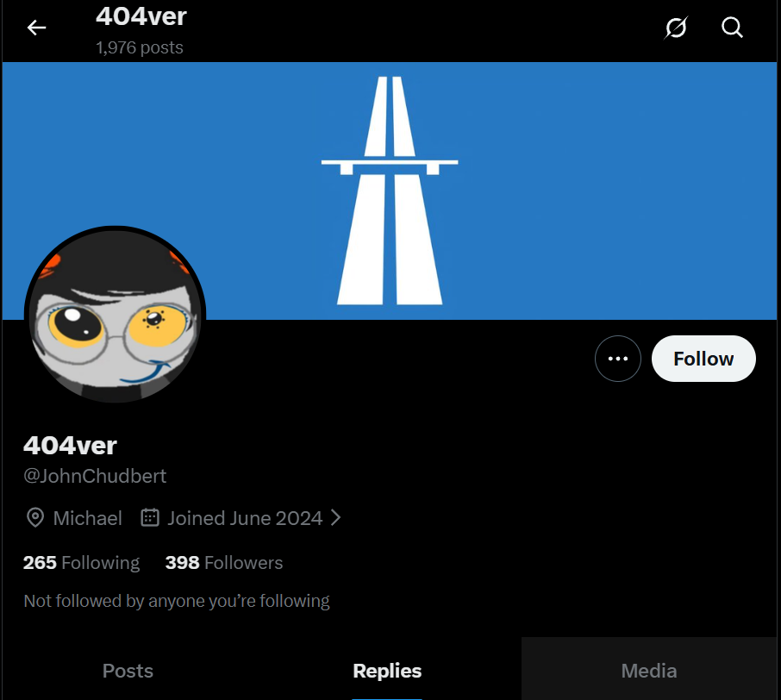Image resolution: width=781 pixels, height=700 pixels.
Task: Open the blue motorway banner image
Action: pos(390,191)
